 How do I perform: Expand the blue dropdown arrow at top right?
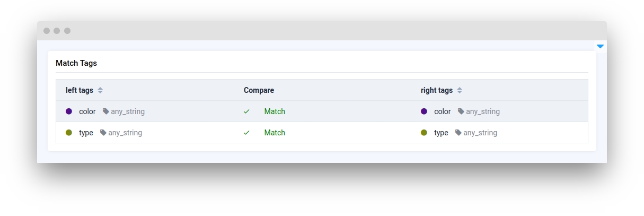click(x=600, y=47)
